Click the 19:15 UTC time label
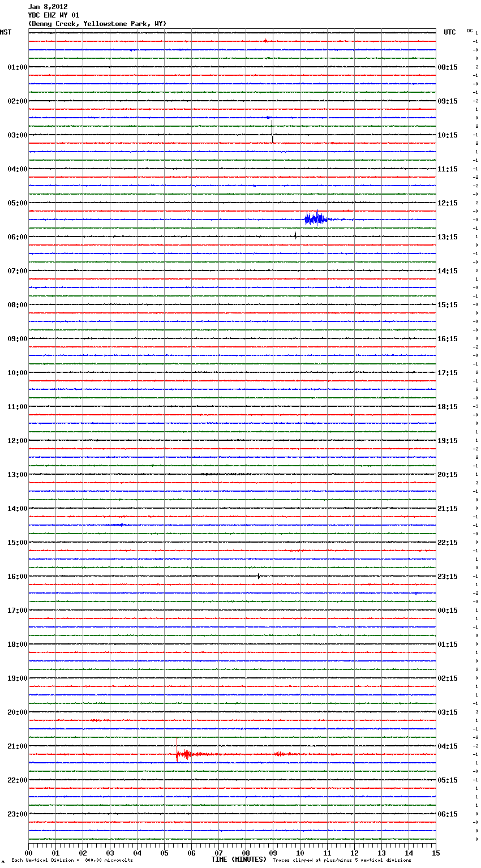This screenshot has width=481, height=868. pos(448,441)
